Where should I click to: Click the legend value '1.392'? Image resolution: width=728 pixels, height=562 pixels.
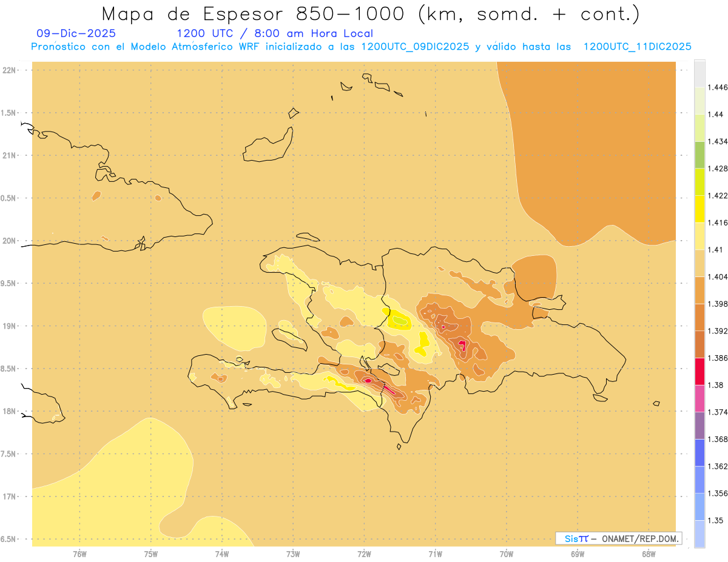718,331
